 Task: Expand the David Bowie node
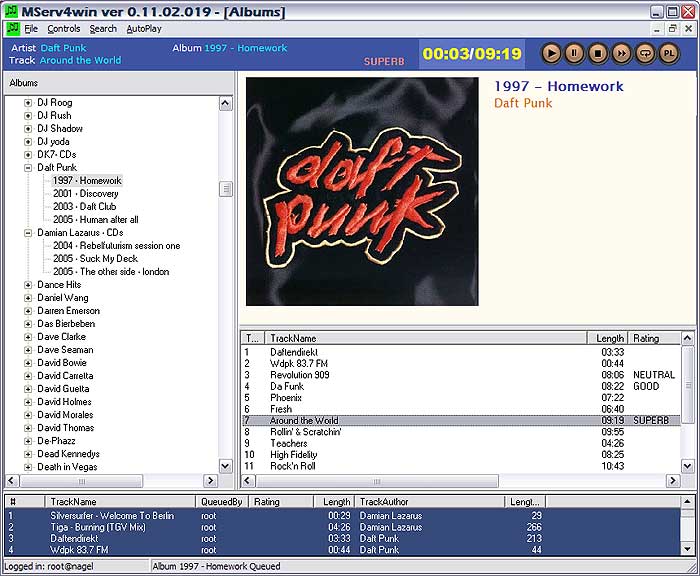click(28, 363)
